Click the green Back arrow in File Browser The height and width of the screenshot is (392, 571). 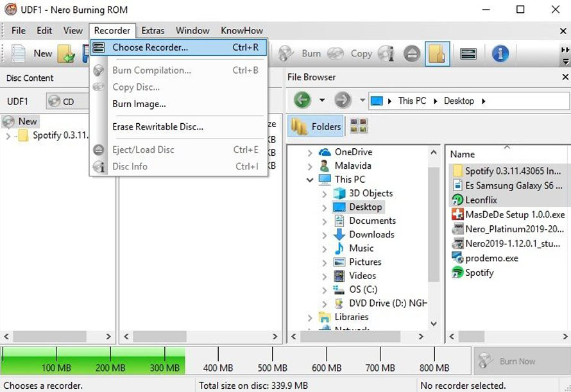coord(303,101)
